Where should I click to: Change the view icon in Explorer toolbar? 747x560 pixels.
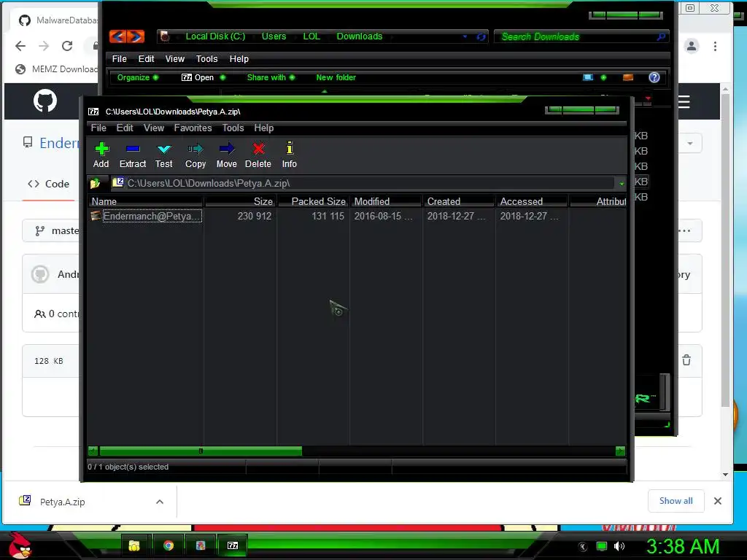click(588, 77)
